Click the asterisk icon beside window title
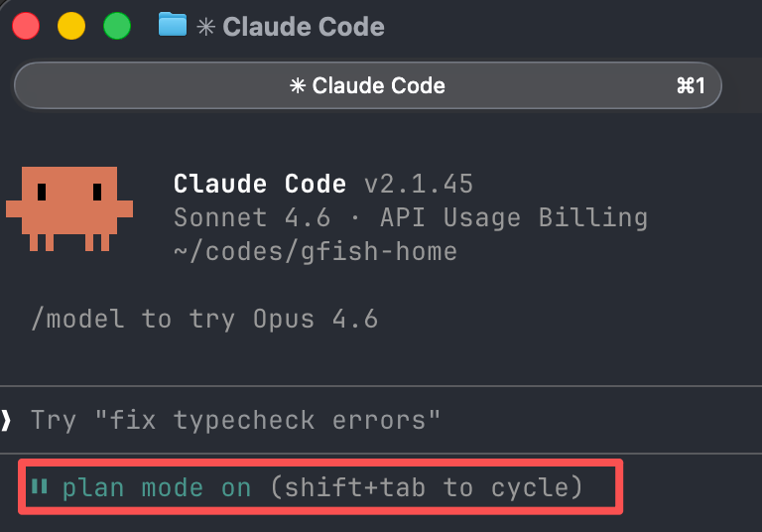Screen dimensions: 762x532 point(205,26)
